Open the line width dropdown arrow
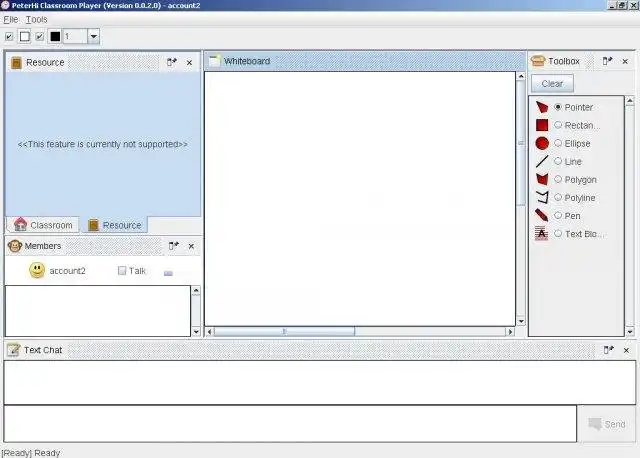 point(93,36)
